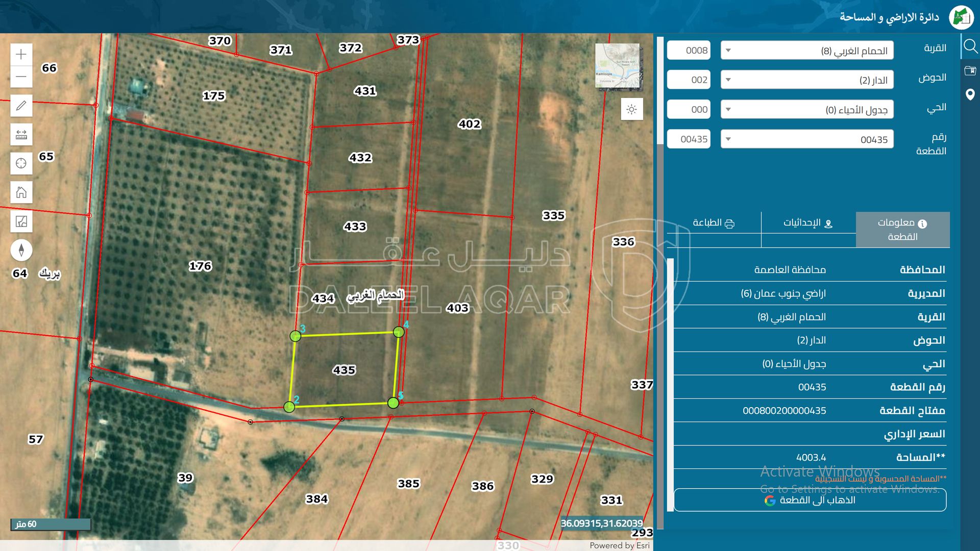Toggle the map brightness sun button
Viewport: 980px width, 551px height.
pos(631,110)
